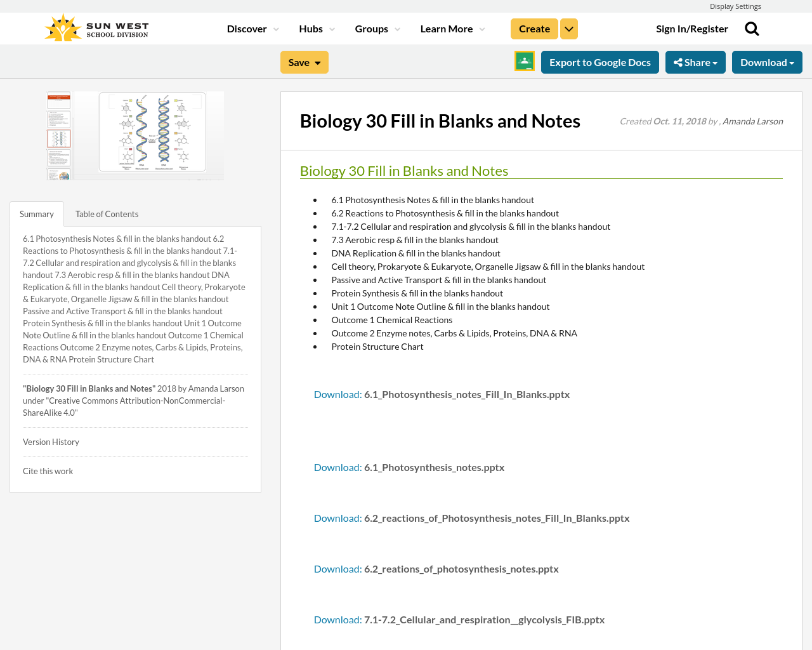Open Cite this work
The height and width of the screenshot is (650, 812).
pos(48,470)
